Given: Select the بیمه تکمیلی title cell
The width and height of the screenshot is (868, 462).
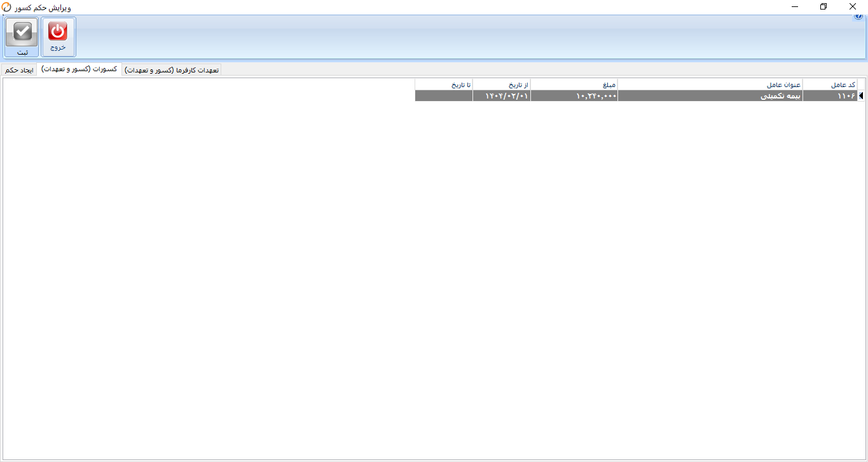Looking at the screenshot, I should tap(710, 96).
